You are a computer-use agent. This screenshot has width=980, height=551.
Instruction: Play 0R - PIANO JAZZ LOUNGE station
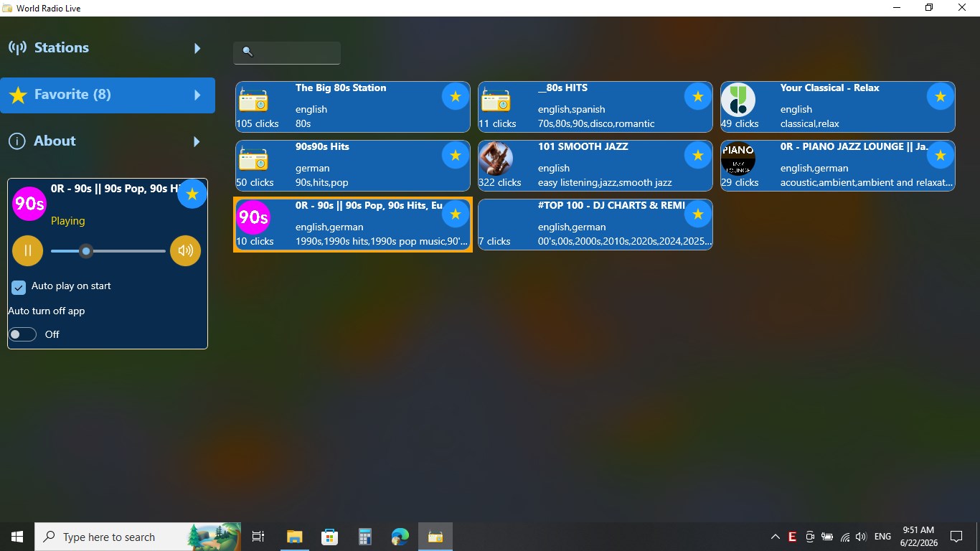(x=838, y=166)
